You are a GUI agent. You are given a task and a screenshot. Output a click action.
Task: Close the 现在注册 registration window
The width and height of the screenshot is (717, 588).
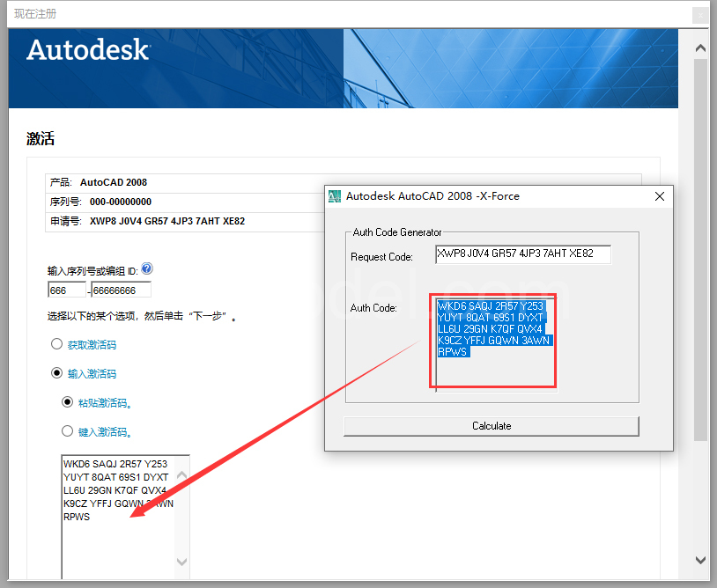coord(700,16)
